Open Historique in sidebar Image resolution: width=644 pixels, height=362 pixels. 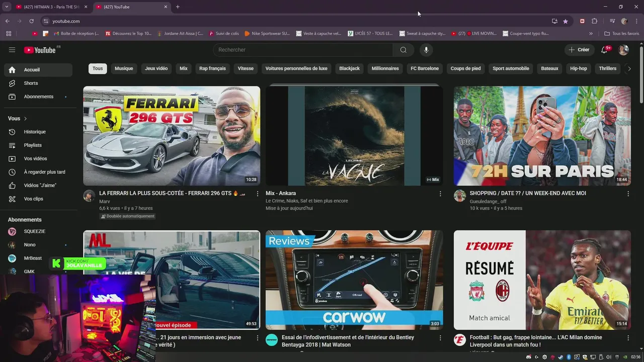38,132
